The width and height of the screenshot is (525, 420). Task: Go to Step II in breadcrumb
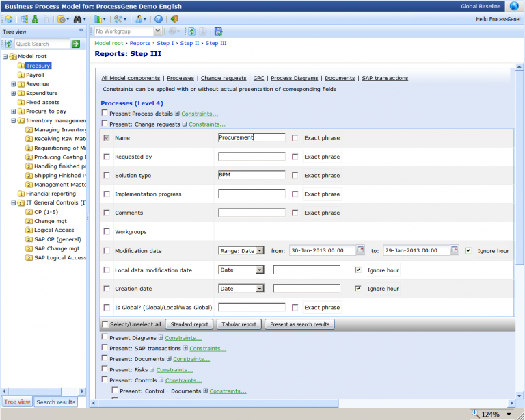pyautogui.click(x=189, y=43)
